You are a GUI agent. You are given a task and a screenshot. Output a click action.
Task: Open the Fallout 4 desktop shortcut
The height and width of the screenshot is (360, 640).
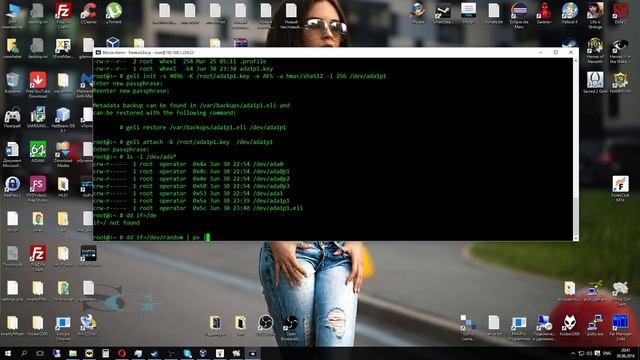[569, 13]
